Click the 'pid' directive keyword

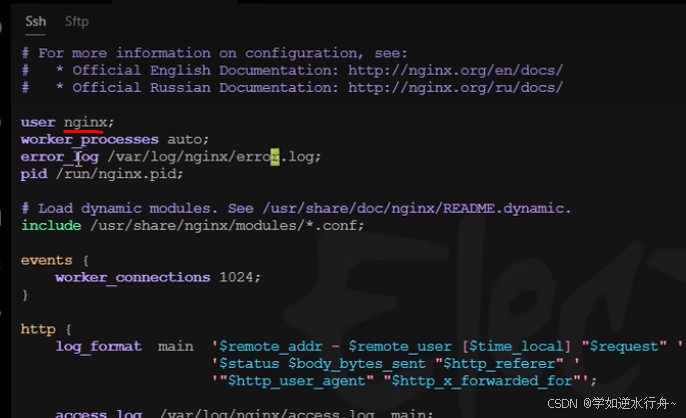pos(34,174)
